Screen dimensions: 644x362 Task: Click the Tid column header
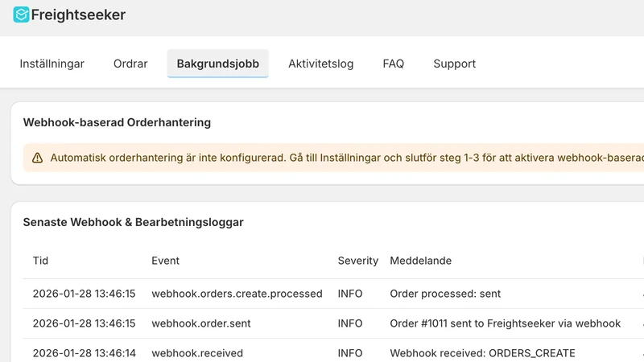(41, 261)
